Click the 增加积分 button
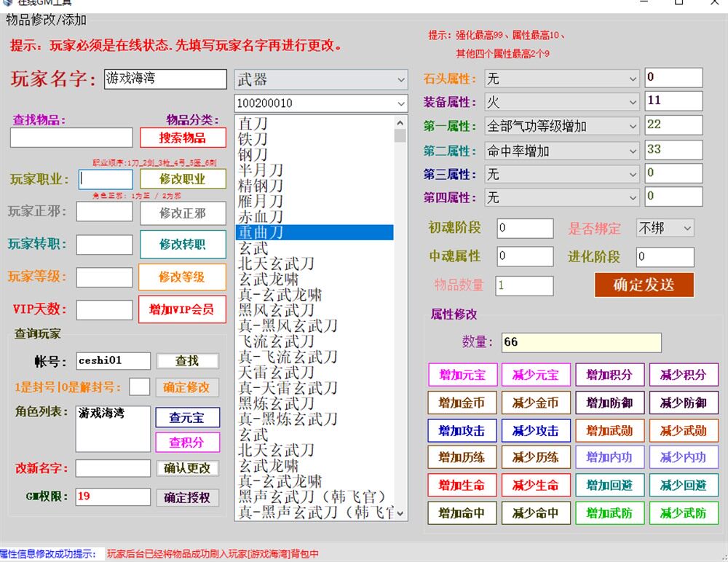Viewport: 728px width, 562px height. pyautogui.click(x=609, y=375)
